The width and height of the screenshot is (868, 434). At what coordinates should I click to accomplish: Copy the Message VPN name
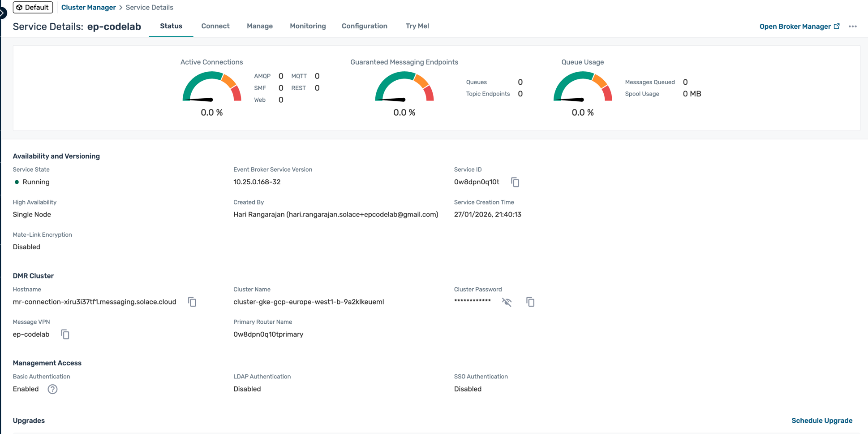pos(65,334)
